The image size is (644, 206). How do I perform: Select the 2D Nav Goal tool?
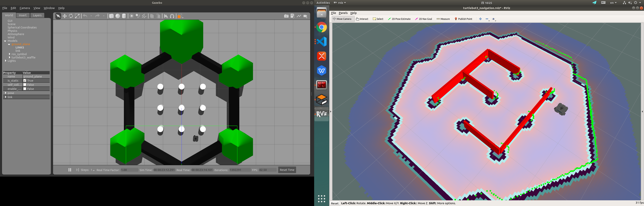[424, 19]
